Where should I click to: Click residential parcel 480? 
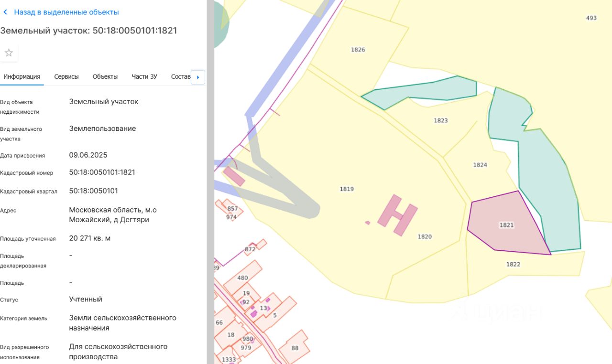coord(243,278)
